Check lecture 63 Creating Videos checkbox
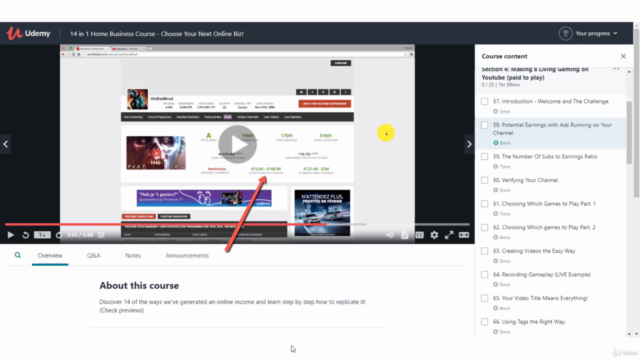 point(484,251)
